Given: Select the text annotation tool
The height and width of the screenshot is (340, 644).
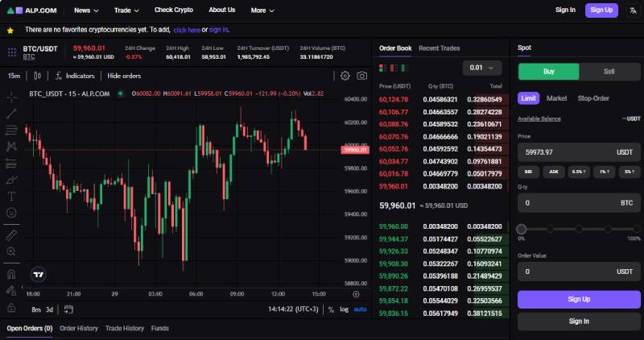Looking at the screenshot, I should pos(11,197).
